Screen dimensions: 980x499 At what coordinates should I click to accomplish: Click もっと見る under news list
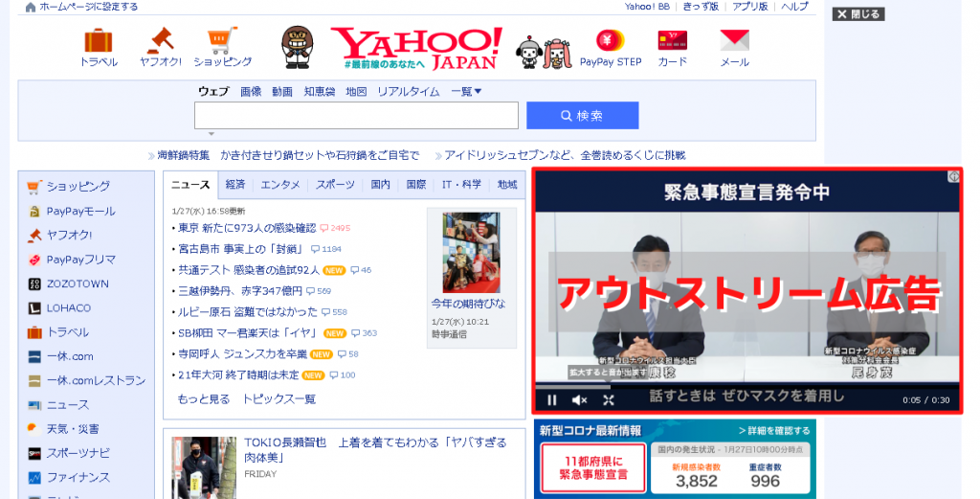[204, 399]
